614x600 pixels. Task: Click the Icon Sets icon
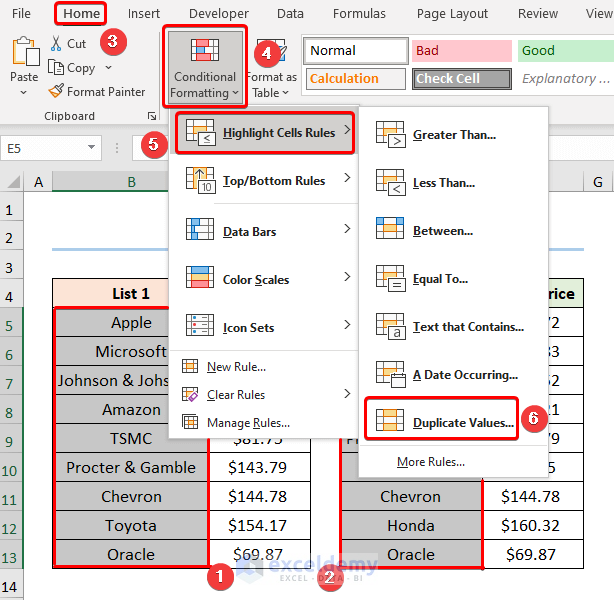coord(200,325)
